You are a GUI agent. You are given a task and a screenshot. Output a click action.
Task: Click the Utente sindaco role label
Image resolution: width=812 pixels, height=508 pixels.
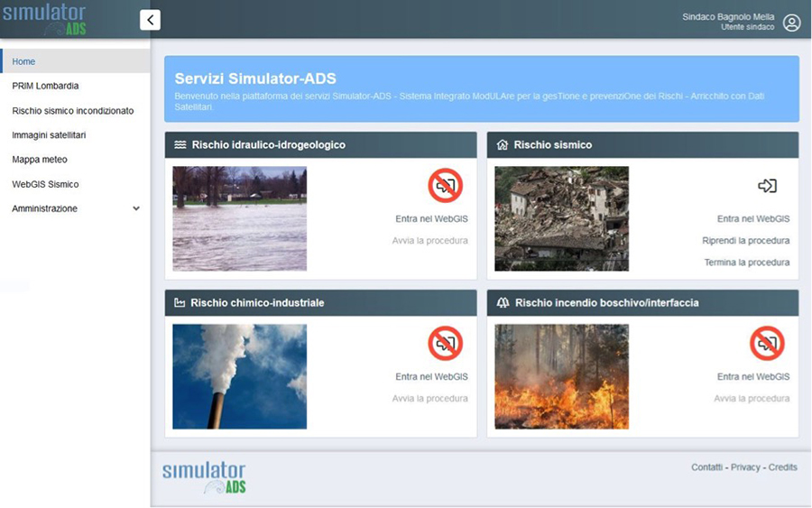click(747, 27)
